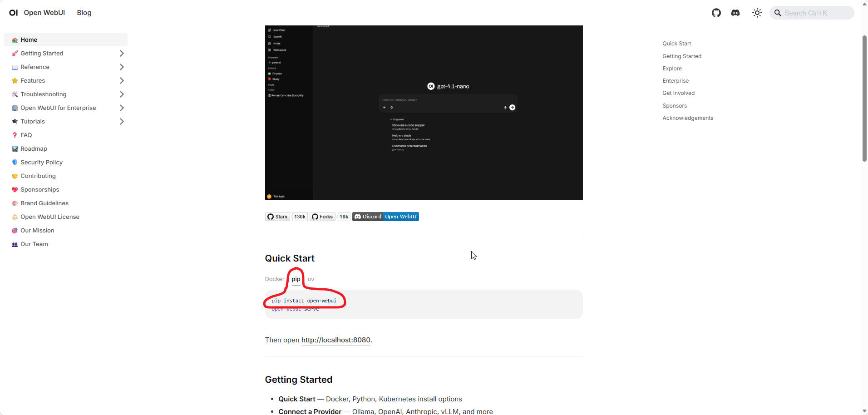Open Getting Started sidebar item

(x=42, y=53)
